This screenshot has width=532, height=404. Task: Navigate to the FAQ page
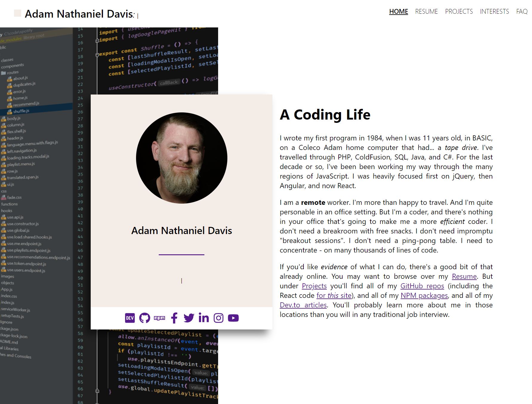pos(522,12)
